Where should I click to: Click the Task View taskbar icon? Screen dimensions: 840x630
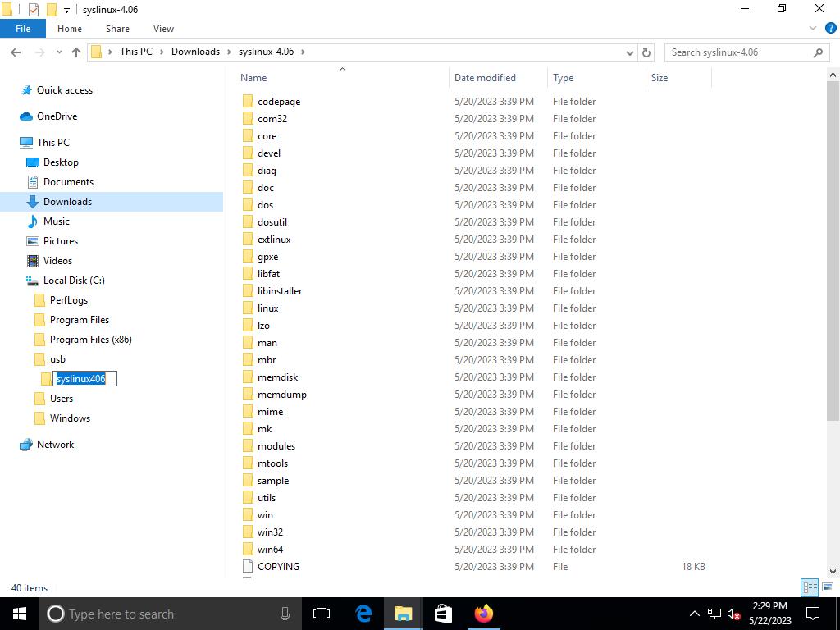[322, 614]
